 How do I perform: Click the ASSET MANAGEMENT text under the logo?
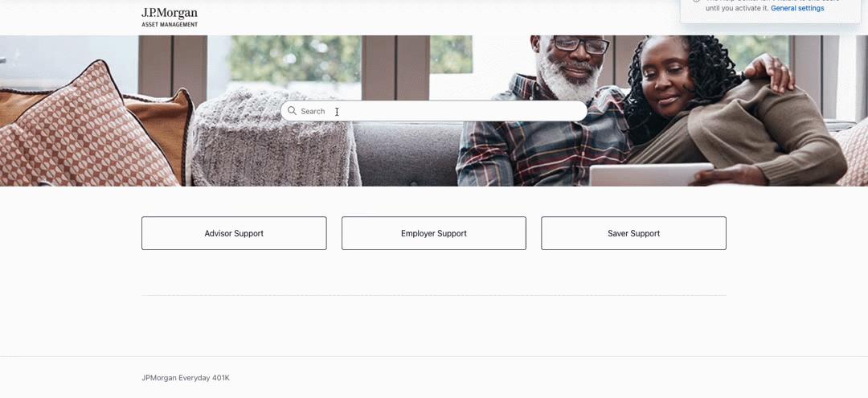pyautogui.click(x=170, y=24)
